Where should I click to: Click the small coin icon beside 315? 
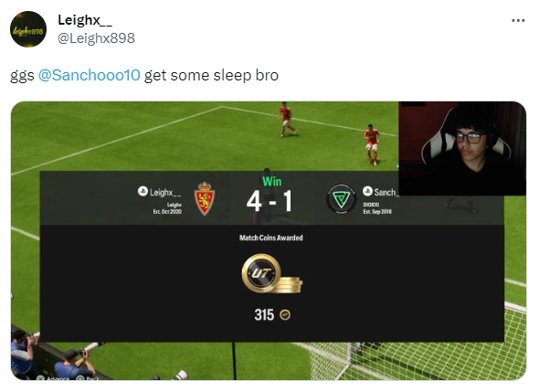pos(285,314)
